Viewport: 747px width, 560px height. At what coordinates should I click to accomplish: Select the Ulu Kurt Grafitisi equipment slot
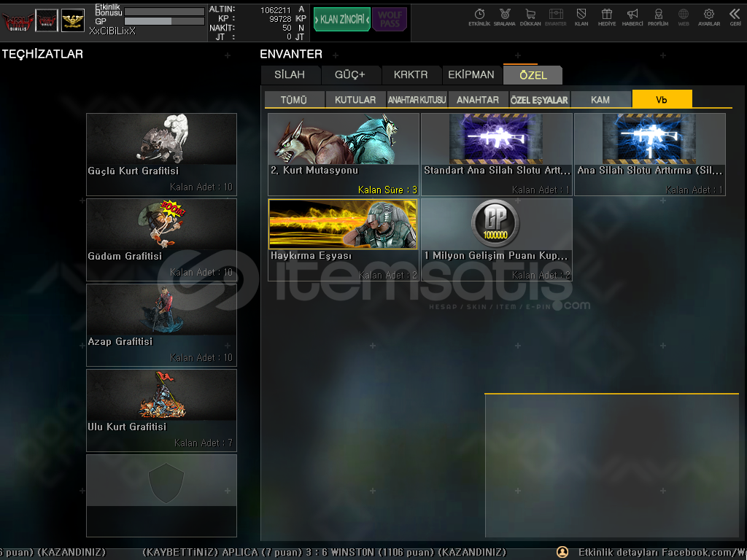click(161, 410)
